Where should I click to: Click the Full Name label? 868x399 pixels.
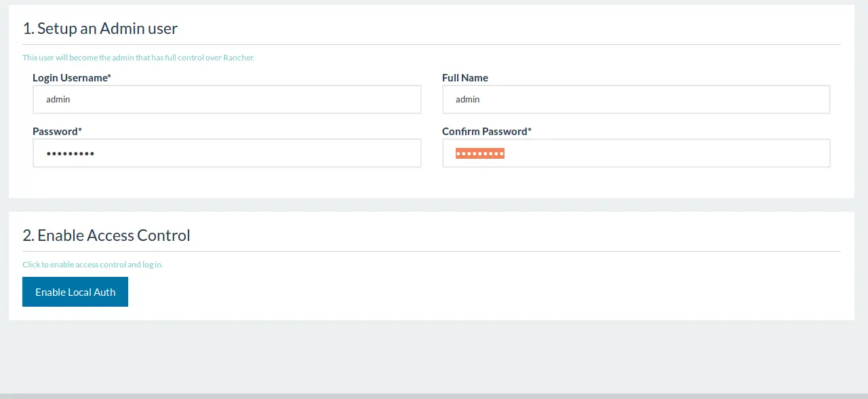[x=465, y=77]
